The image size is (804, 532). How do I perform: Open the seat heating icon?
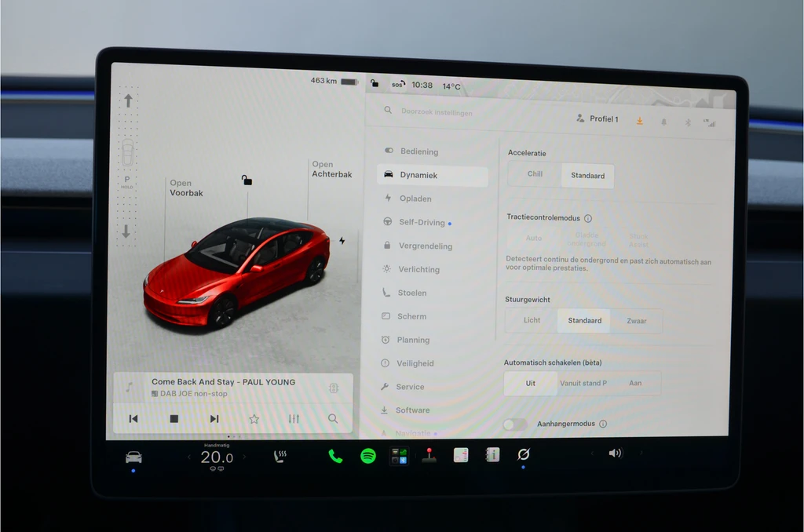coord(280,456)
